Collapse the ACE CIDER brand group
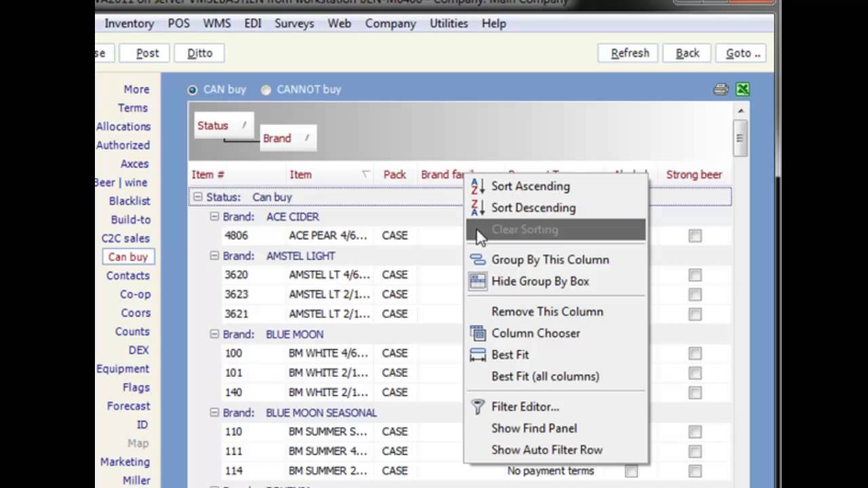868x488 pixels. 214,217
